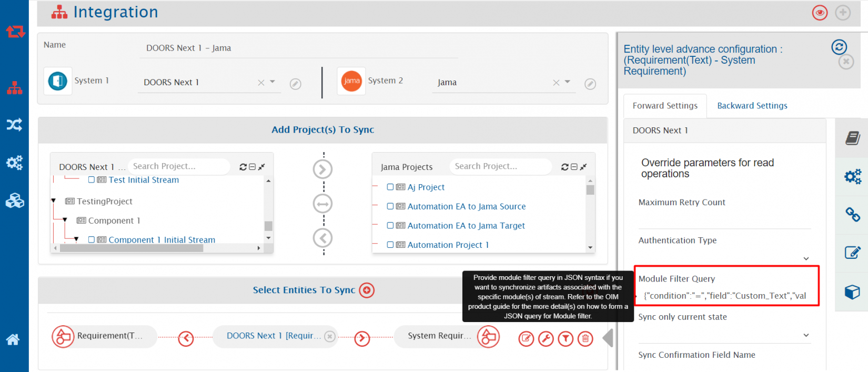Click the wrench configuration icon in the entity row

[x=546, y=339]
